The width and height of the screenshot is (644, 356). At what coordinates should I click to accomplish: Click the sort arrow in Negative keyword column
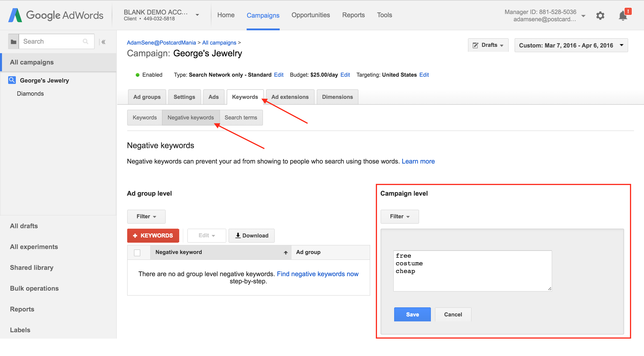click(286, 252)
